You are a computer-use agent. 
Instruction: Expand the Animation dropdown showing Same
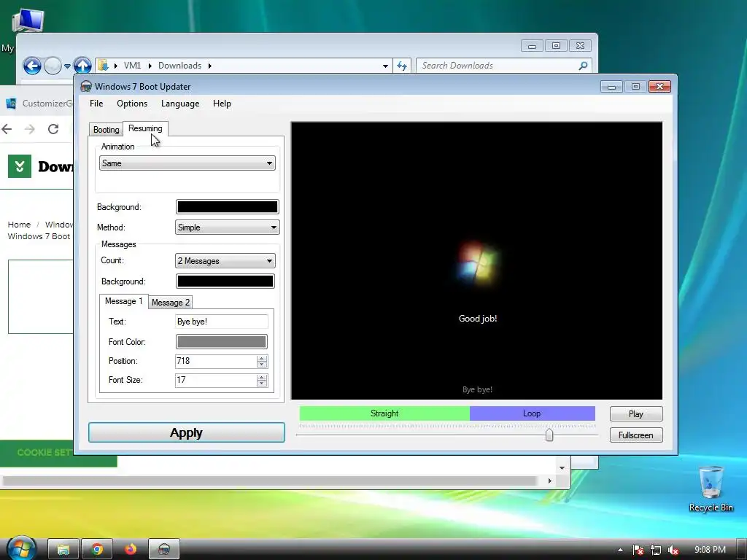coord(187,163)
